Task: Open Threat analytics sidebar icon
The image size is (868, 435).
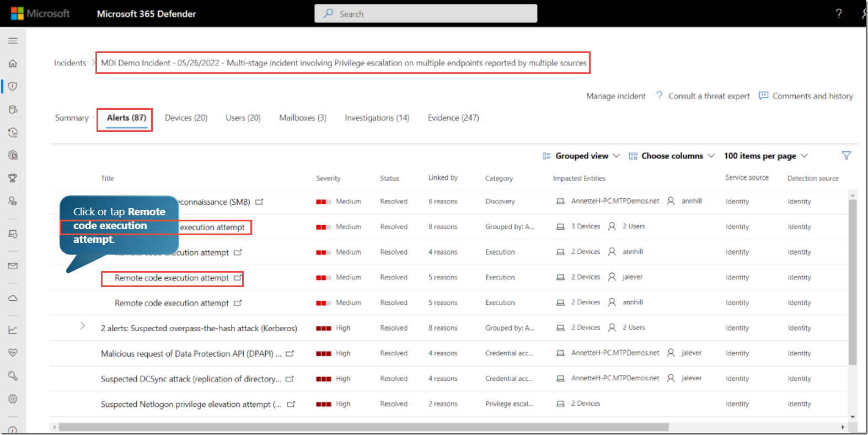Action: [x=13, y=155]
